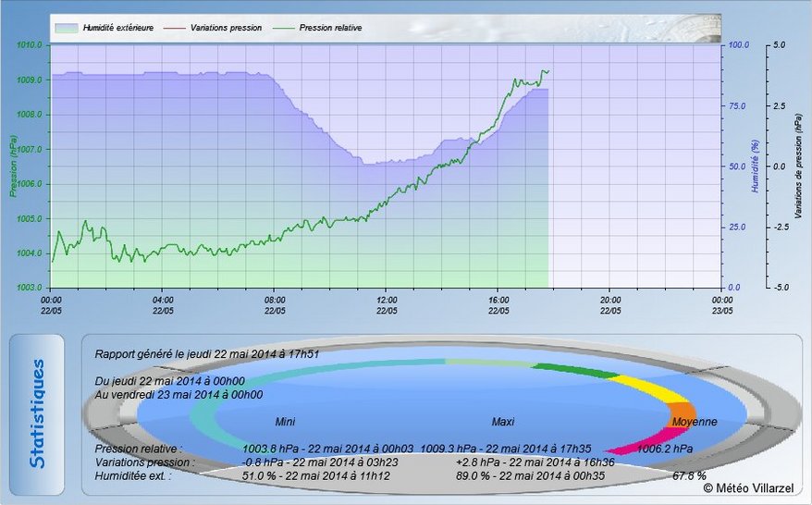Screen dimensions: 812x505
Task: Click the Humidité (%) axis title
Action: tap(754, 166)
